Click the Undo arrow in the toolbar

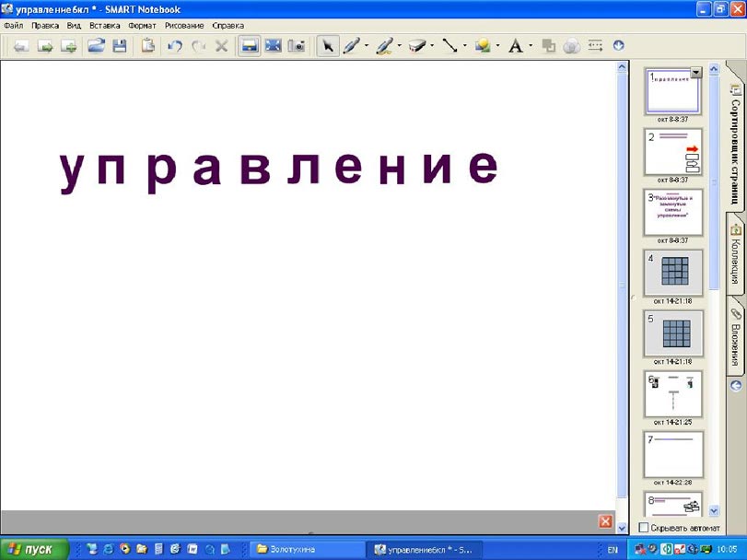point(175,45)
